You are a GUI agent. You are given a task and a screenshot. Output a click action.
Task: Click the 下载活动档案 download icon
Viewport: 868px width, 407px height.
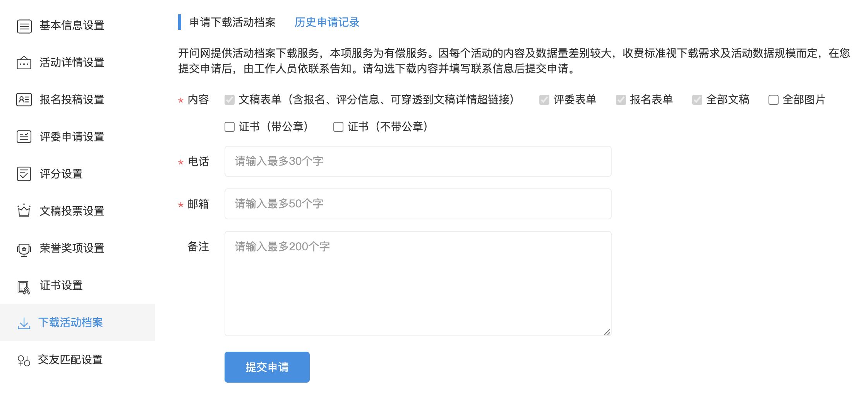tap(24, 323)
